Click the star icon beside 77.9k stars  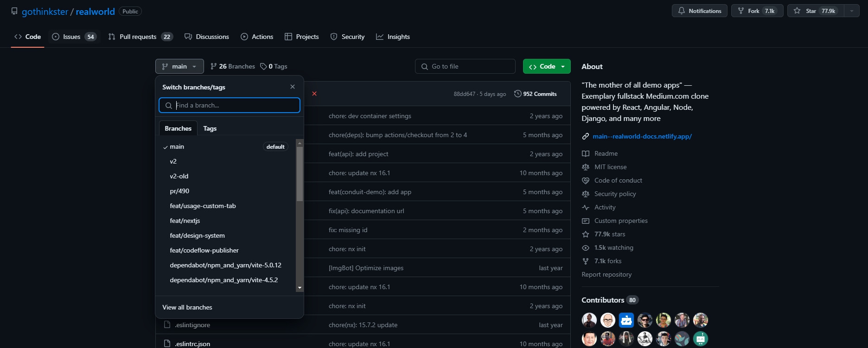click(586, 234)
